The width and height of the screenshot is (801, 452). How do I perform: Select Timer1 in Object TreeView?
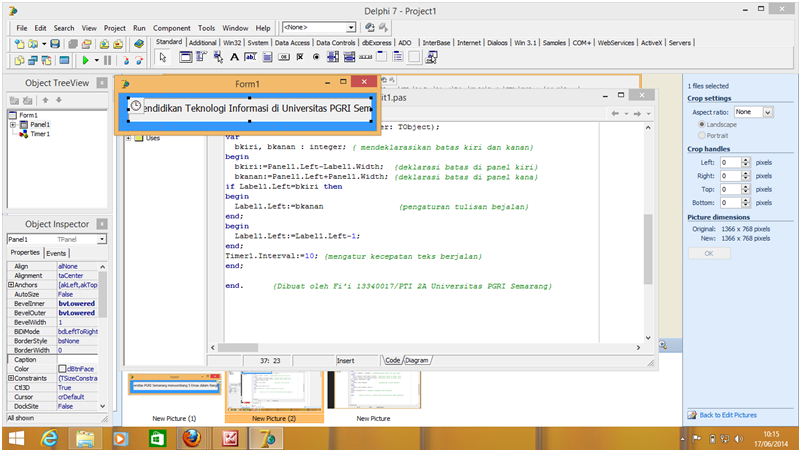(x=40, y=134)
